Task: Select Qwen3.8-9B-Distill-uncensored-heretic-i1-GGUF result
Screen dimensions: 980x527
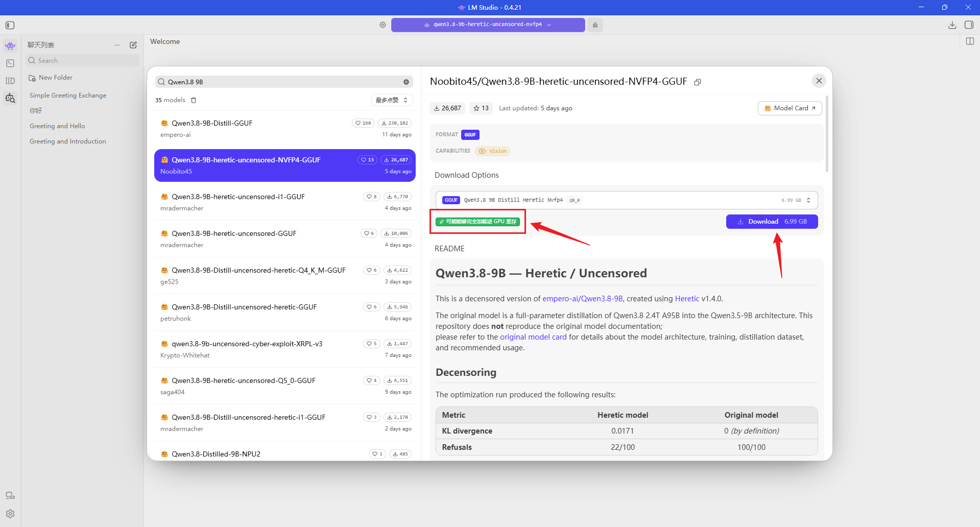Action: pyautogui.click(x=285, y=423)
